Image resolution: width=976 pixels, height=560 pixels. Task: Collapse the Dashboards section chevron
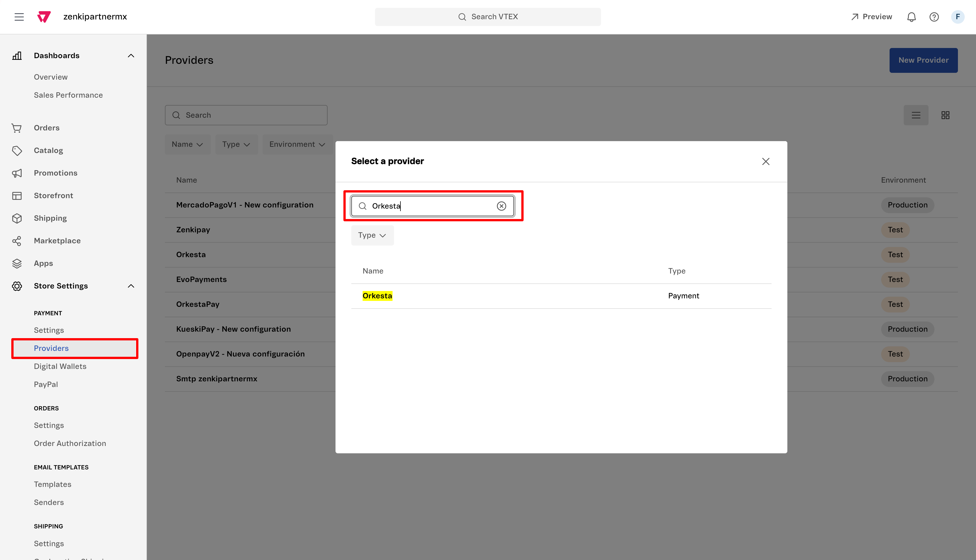[131, 56]
